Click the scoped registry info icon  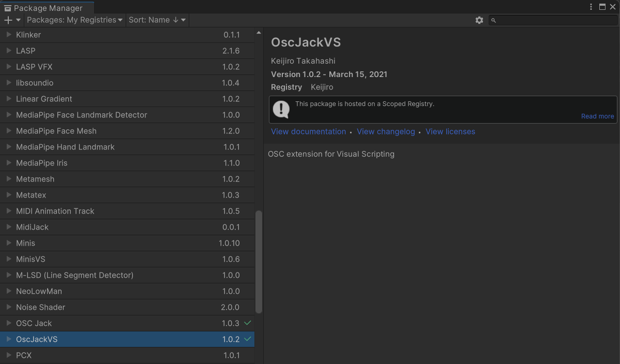pos(281,109)
